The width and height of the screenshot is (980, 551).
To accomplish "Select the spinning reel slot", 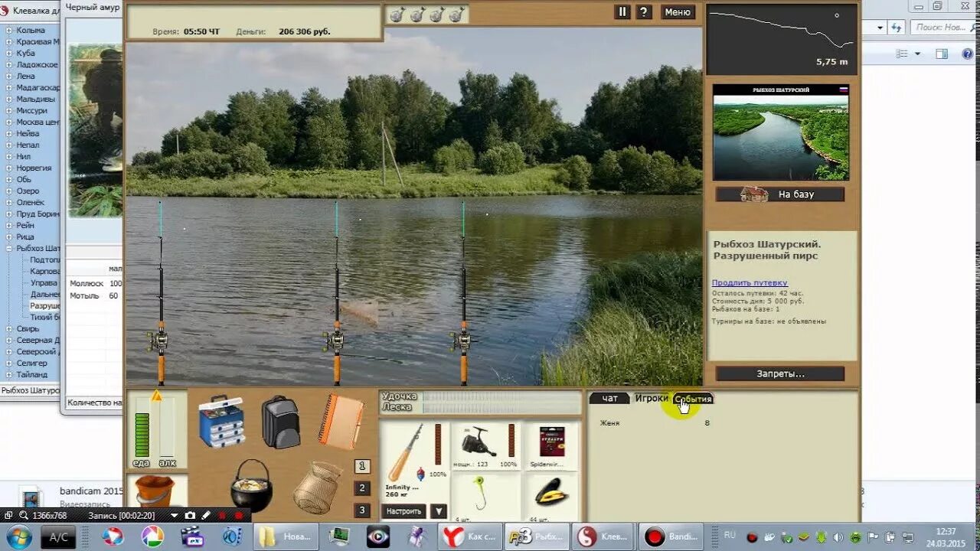I will (x=487, y=446).
